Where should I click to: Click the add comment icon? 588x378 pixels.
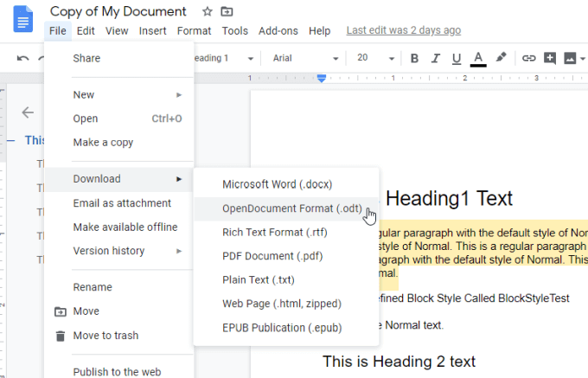pyautogui.click(x=550, y=58)
